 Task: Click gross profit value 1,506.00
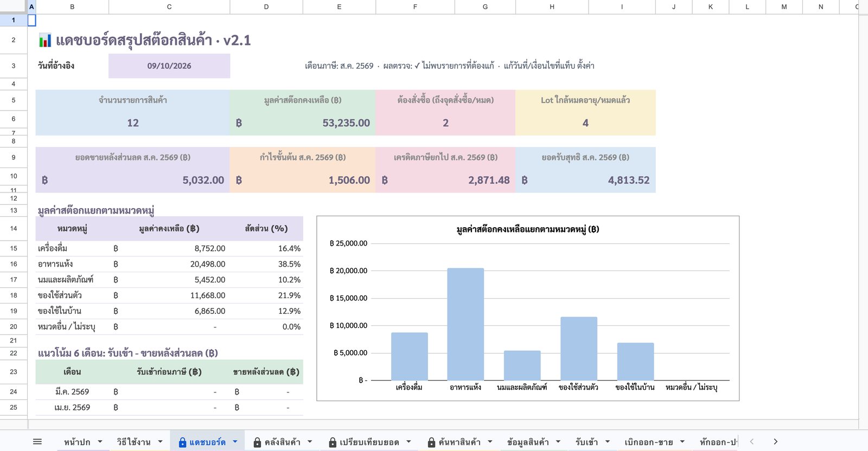303,180
